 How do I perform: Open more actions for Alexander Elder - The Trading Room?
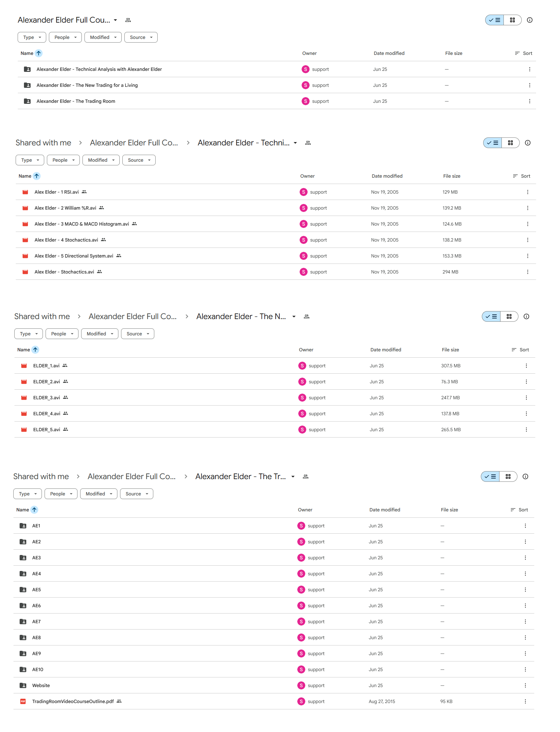click(529, 101)
